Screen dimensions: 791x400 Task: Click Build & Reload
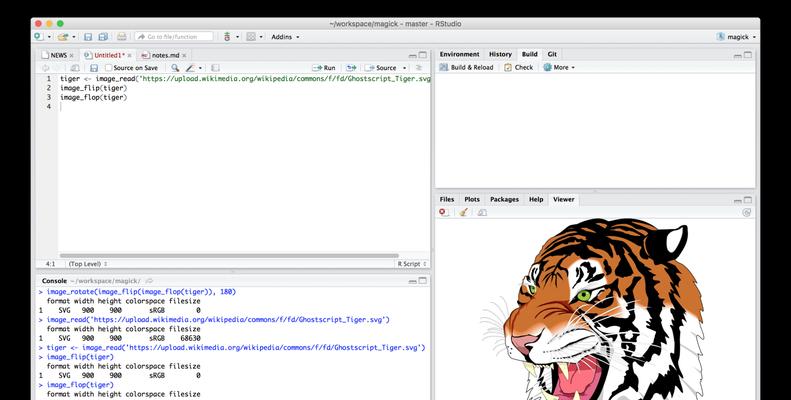466,67
